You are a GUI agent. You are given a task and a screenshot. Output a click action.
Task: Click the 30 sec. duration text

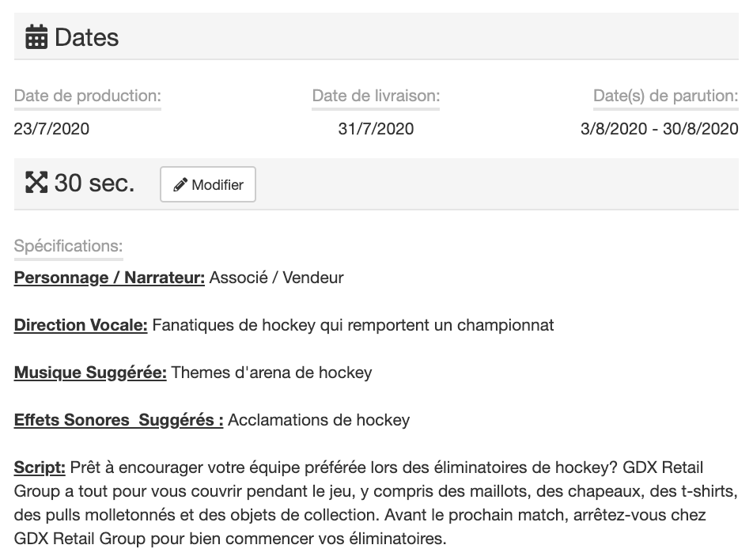point(94,184)
